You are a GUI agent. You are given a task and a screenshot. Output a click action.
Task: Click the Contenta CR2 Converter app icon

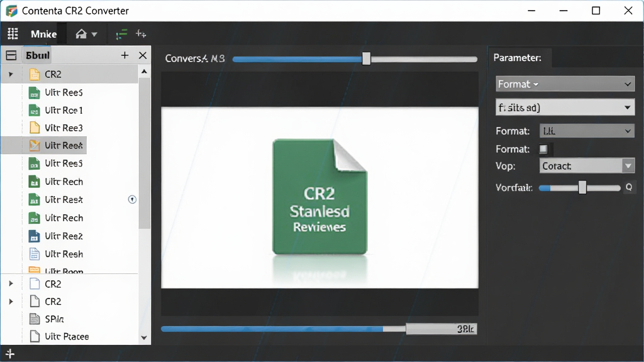(11, 11)
